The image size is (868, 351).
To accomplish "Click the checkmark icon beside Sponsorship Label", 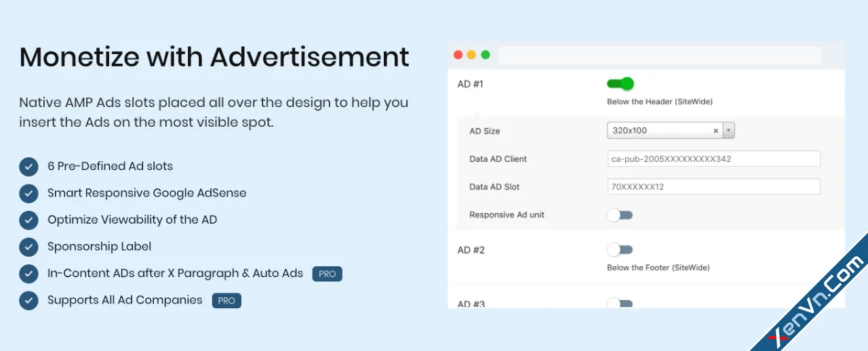I will point(28,247).
